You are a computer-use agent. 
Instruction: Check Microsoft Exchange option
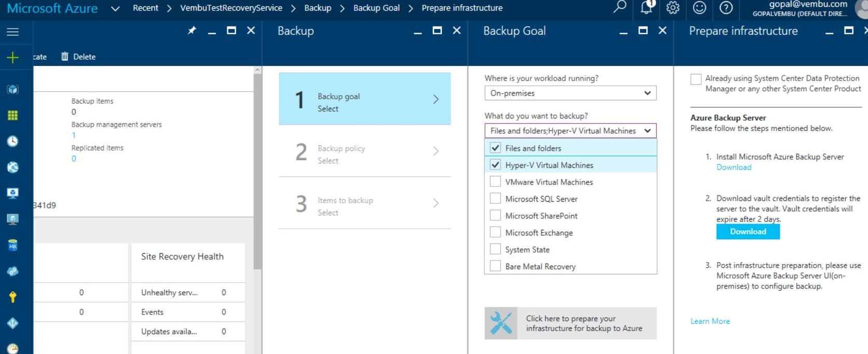click(496, 232)
